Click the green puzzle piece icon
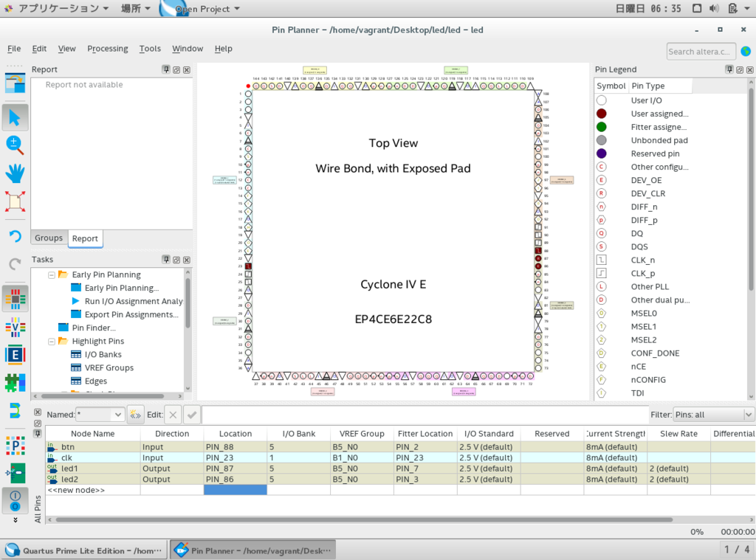Viewport: 756px width, 560px height. tap(15, 383)
